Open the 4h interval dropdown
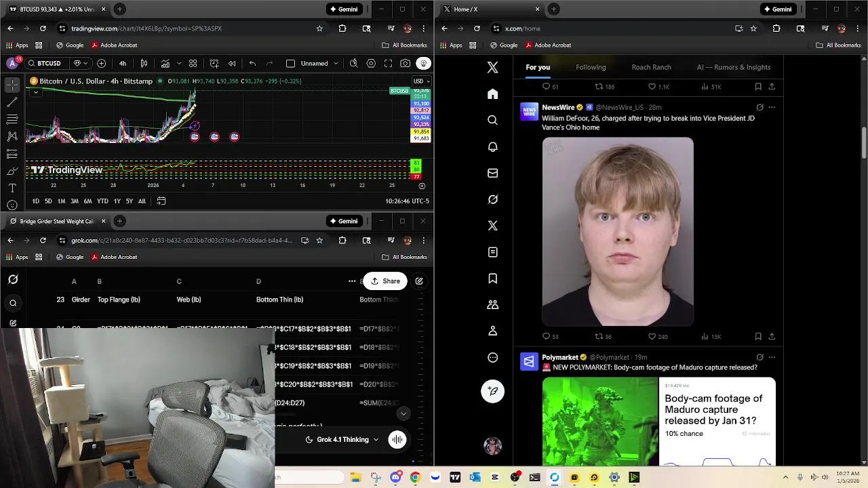 pos(123,63)
